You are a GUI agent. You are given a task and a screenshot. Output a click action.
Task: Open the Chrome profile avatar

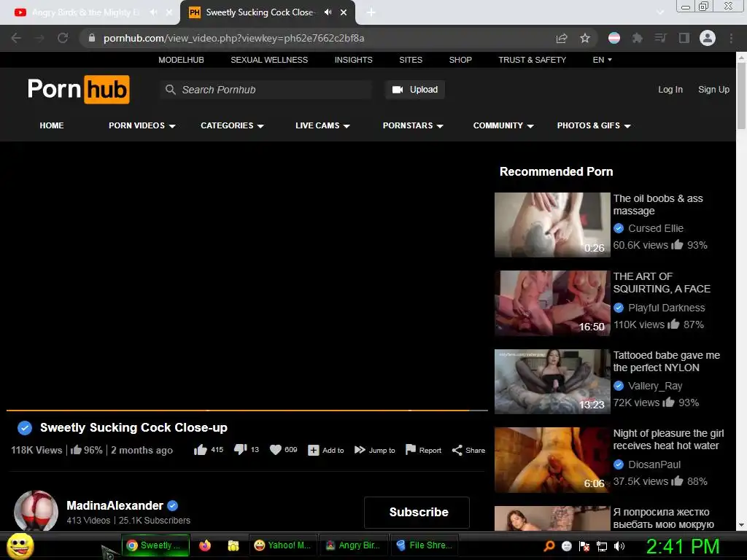pos(708,38)
